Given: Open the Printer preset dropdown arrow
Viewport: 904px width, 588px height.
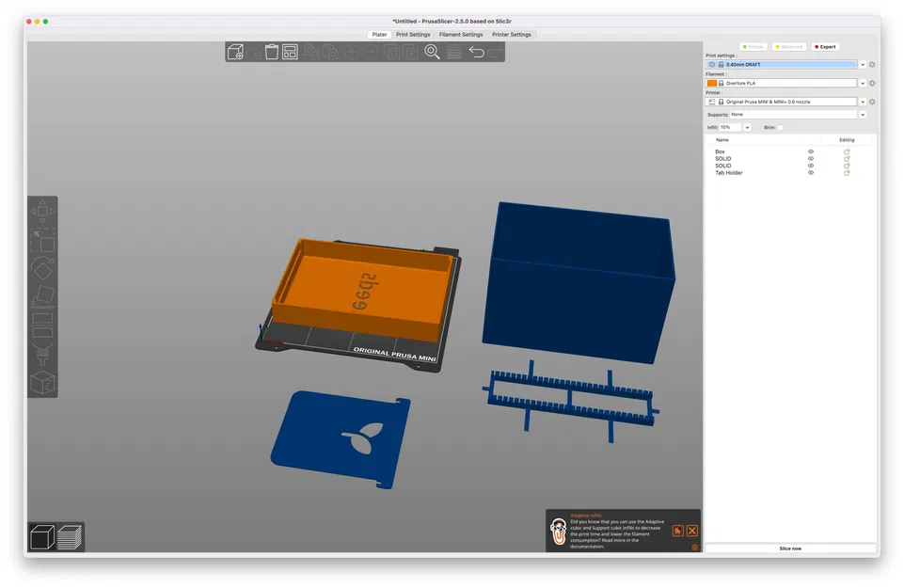Looking at the screenshot, I should click(x=863, y=102).
